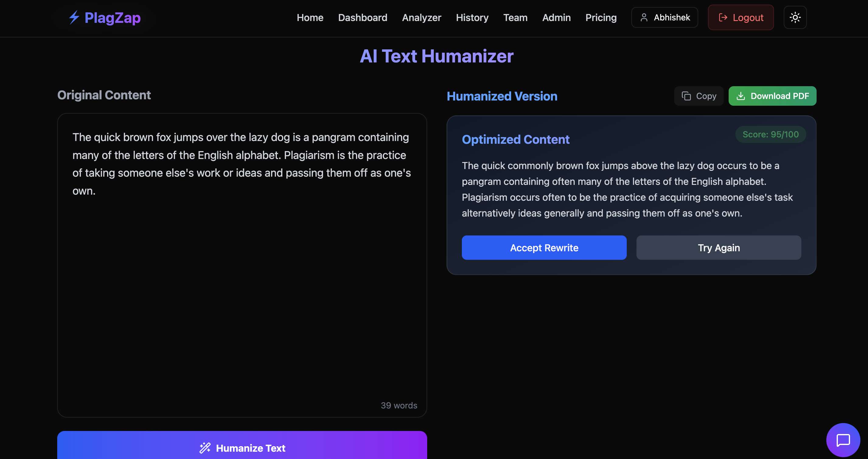Open the History page
868x459 pixels.
(x=472, y=18)
